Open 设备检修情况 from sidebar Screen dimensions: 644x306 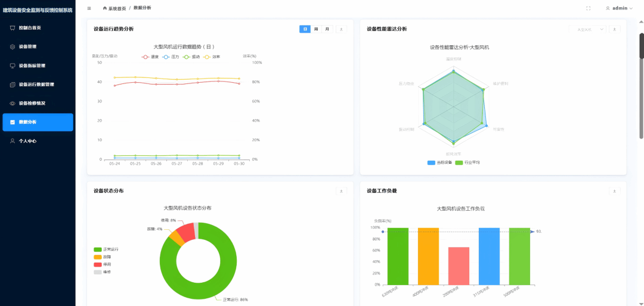coord(32,103)
